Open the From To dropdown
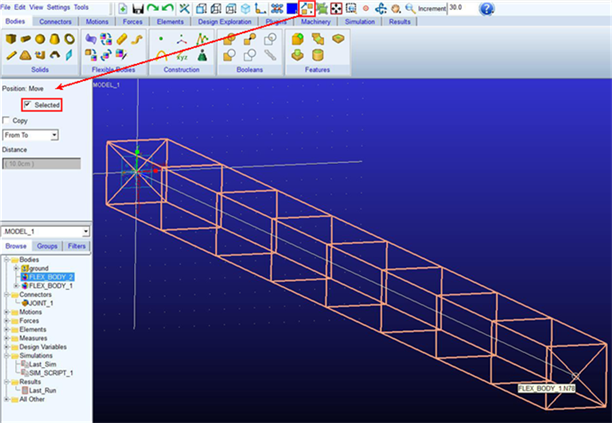Viewport: 612px width, 423px height. tap(30, 135)
